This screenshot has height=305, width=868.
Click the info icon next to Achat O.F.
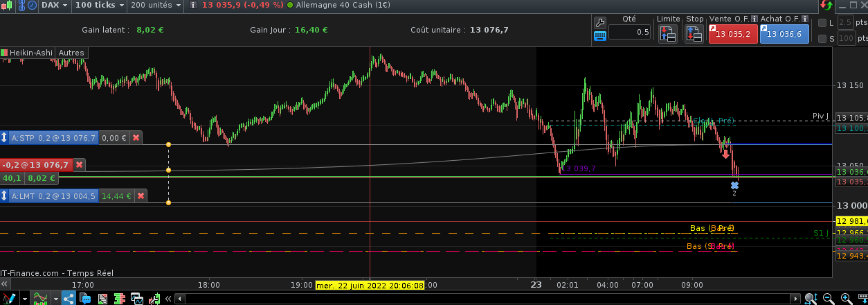[x=806, y=19]
